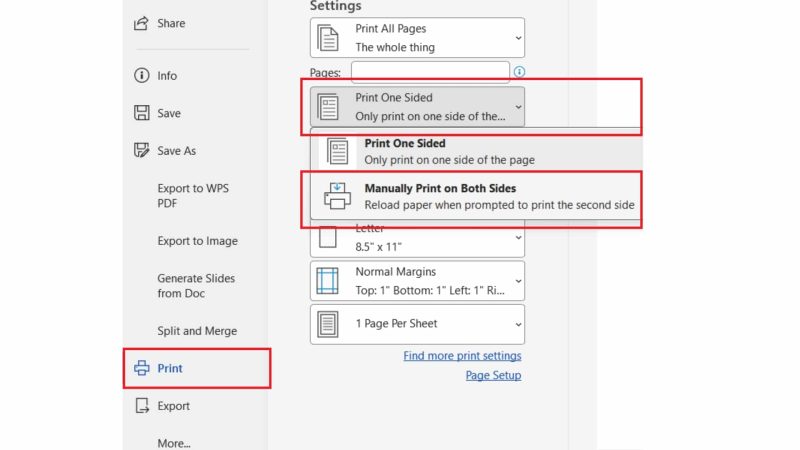Screen dimensions: 800x450
Task: Expand the Letter paper size dropdown arrow
Action: (518, 238)
